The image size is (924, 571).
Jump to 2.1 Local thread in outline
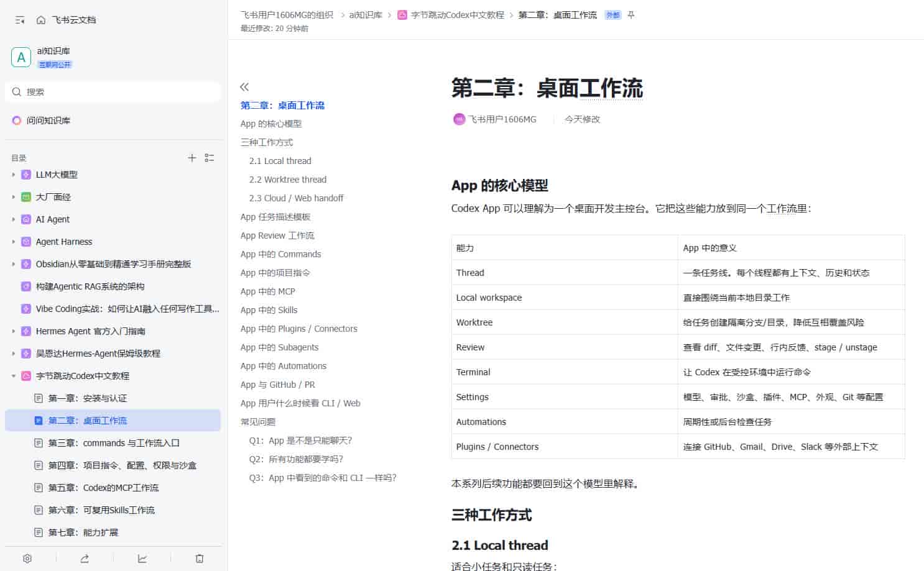[280, 161]
